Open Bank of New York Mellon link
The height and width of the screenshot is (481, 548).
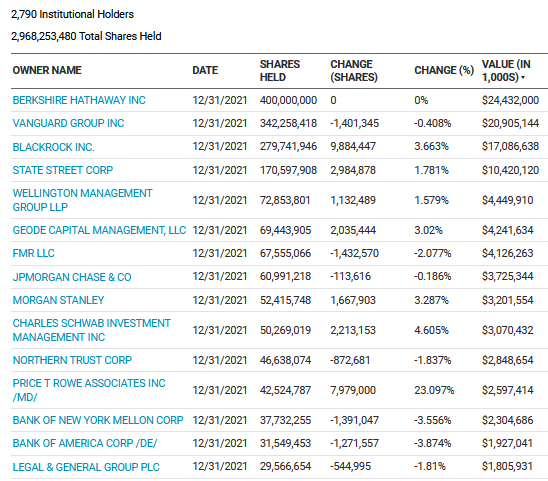98,420
